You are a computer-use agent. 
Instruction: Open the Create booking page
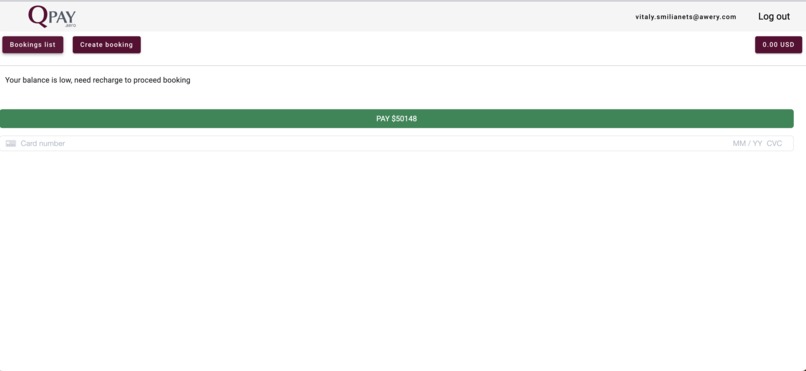(106, 45)
